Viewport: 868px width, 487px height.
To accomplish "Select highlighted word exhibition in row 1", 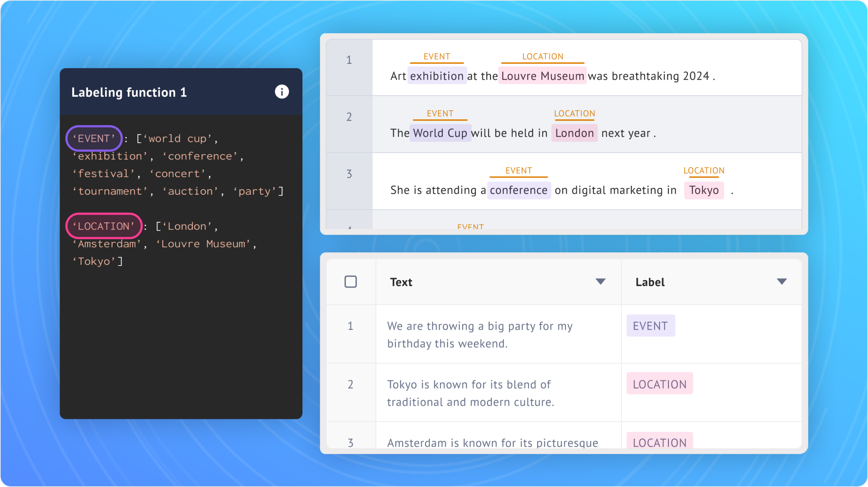I will [437, 76].
